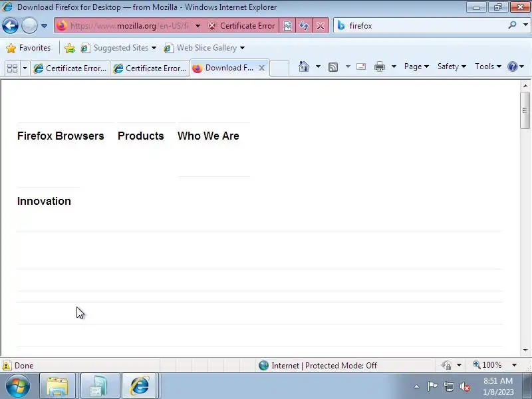Open the tab list dropdown arrow
The width and height of the screenshot is (532, 399).
click(25, 68)
